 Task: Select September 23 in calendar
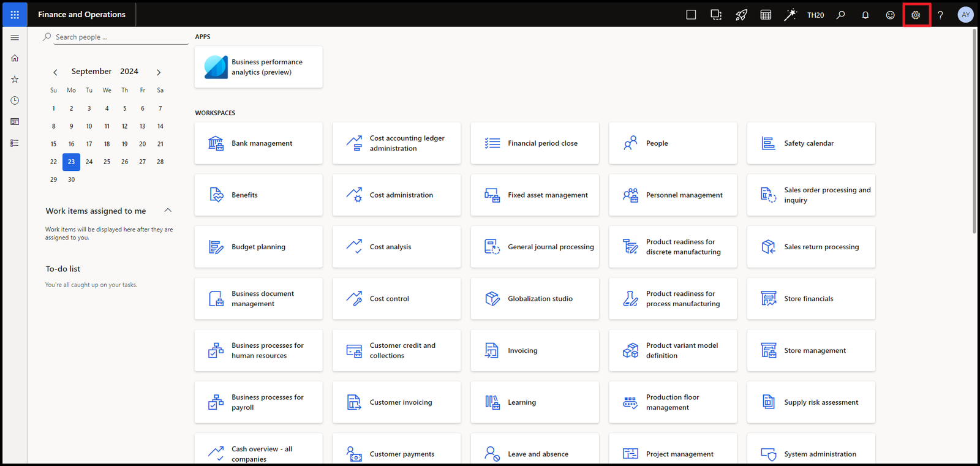coord(71,162)
